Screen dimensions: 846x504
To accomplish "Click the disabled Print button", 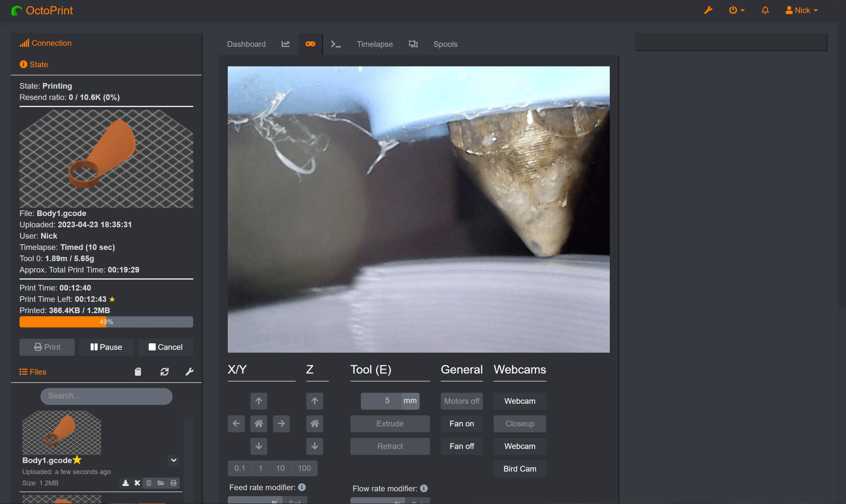I will coord(47,347).
